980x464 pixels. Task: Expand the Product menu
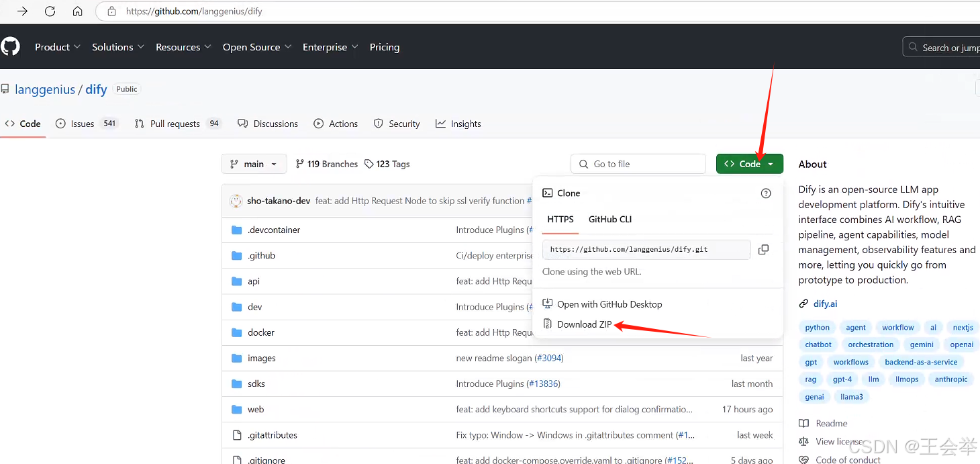pos(57,47)
